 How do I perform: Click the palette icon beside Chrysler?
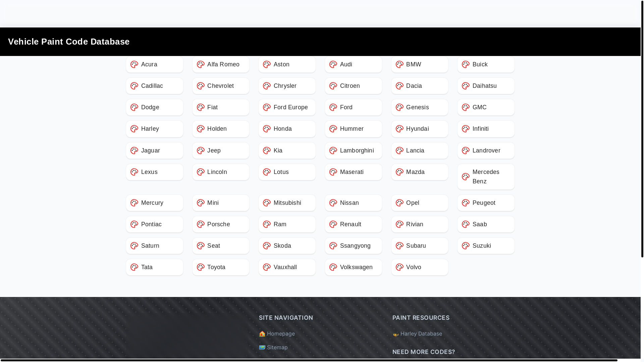267,86
